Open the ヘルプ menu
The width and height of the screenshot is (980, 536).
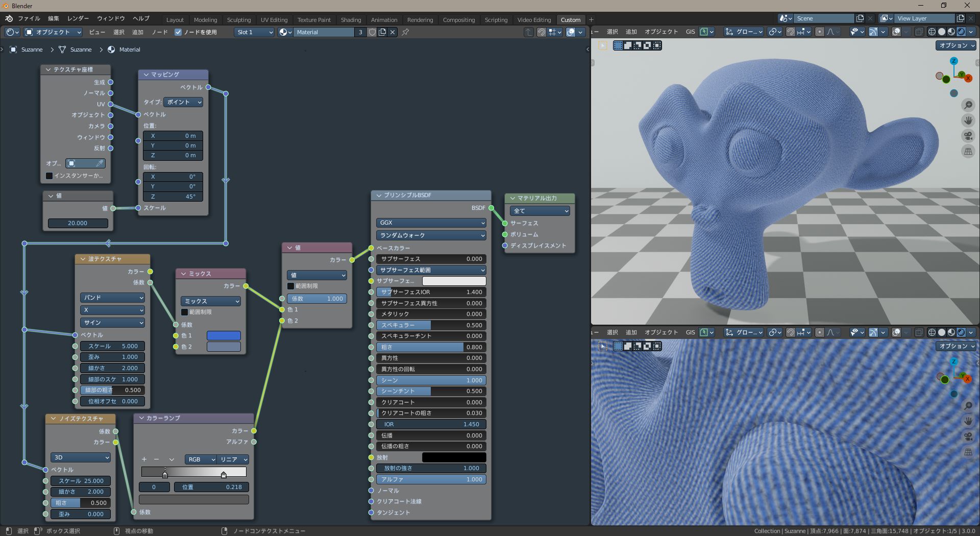pos(141,19)
